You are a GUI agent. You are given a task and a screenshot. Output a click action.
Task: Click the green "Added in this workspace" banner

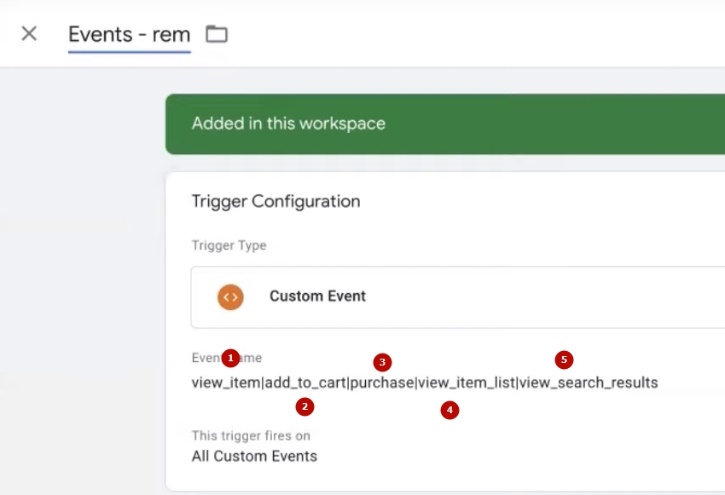pos(288,124)
